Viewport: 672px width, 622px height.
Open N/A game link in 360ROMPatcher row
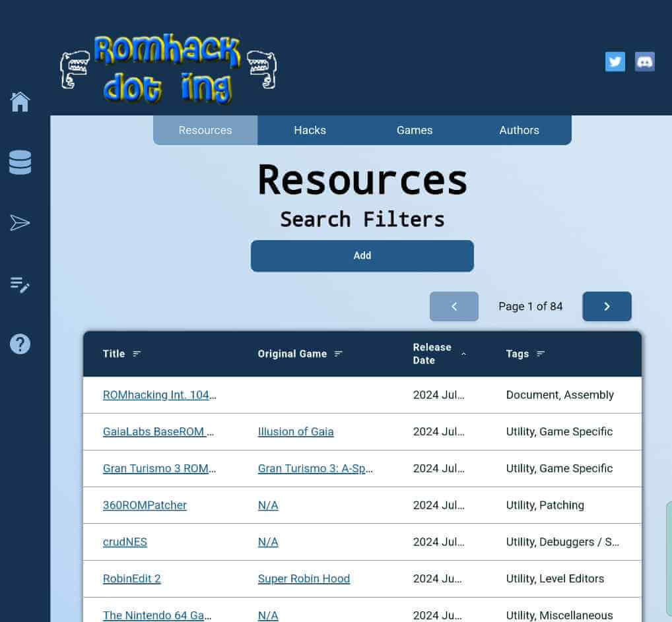(x=268, y=505)
